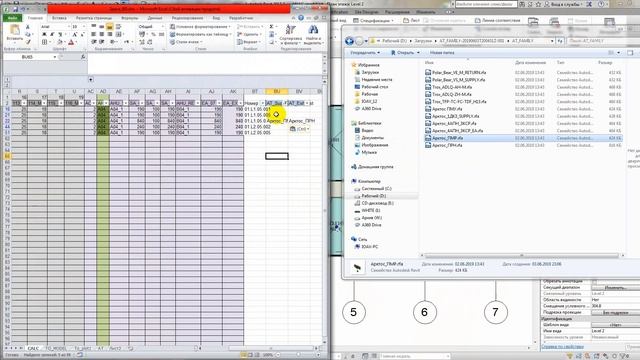
Task: Click the Format Painter brush icon
Action: (28, 42)
